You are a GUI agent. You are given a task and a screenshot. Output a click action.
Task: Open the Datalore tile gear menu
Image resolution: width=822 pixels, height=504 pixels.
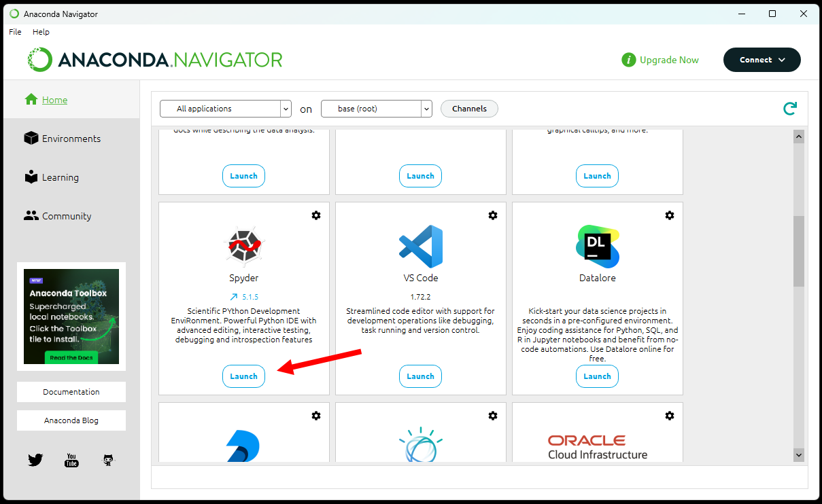click(670, 215)
